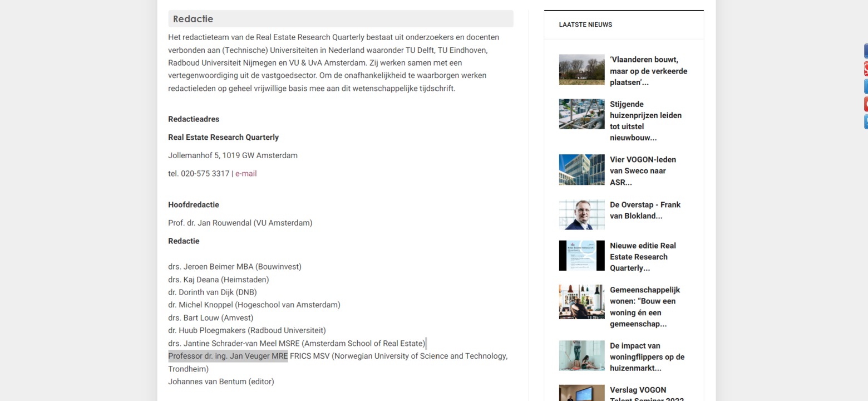Image resolution: width=868 pixels, height=401 pixels.
Task: Open the e-mail link under Redactieadres
Action: (x=246, y=173)
